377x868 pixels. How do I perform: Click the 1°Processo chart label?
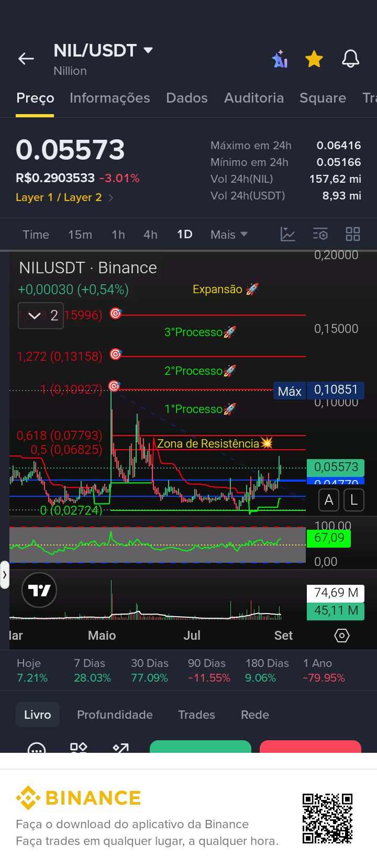click(200, 409)
